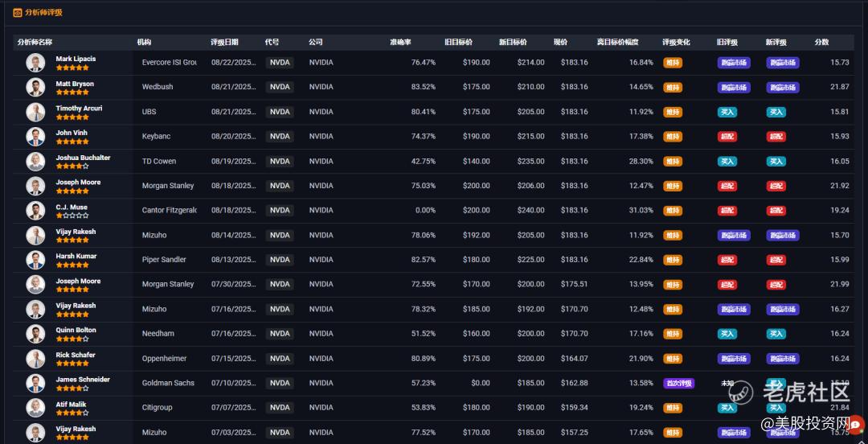The width and height of the screenshot is (868, 444).
Task: Click James Schneider's profile avatar
Action: 35,383
